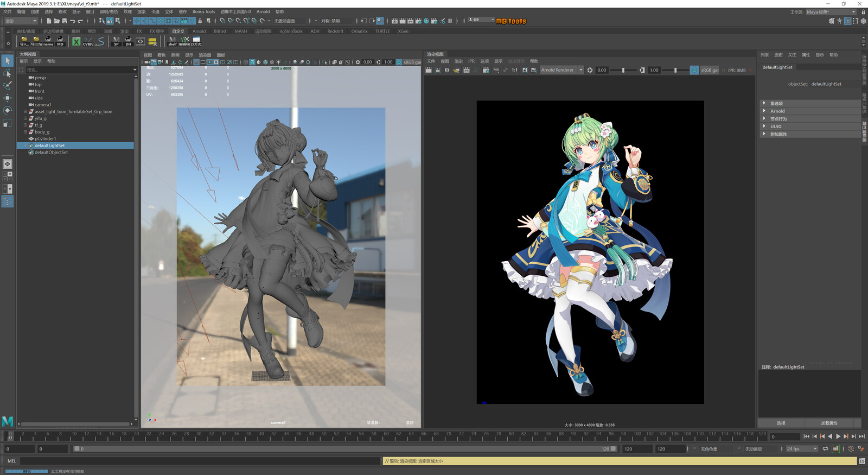Click the script editor icon at bottom right
Screen dimensions: 868x475
coord(861,461)
